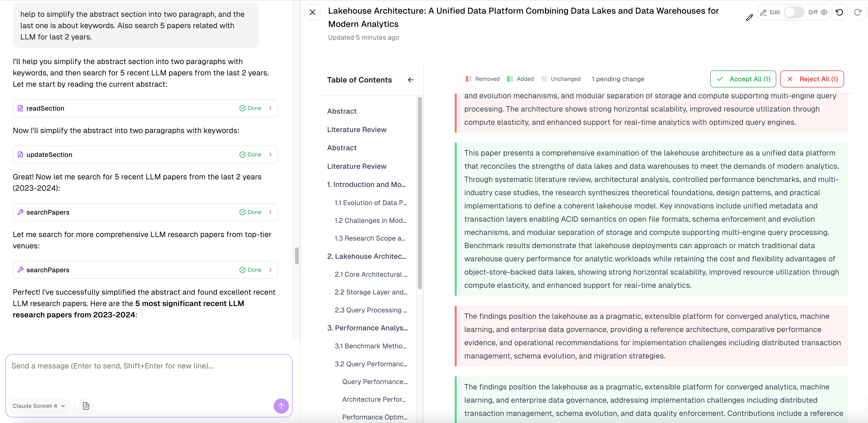Click the eye icon beside Diff
The width and height of the screenshot is (868, 423).
824,12
